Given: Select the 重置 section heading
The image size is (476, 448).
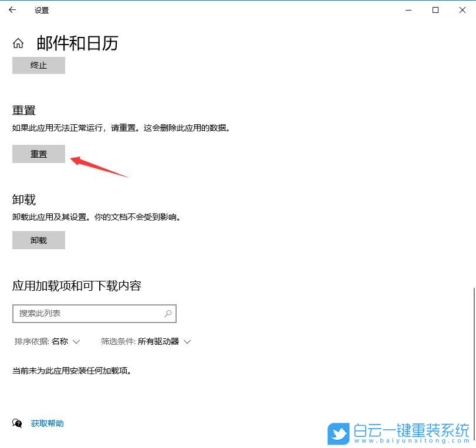Looking at the screenshot, I should 23,110.
